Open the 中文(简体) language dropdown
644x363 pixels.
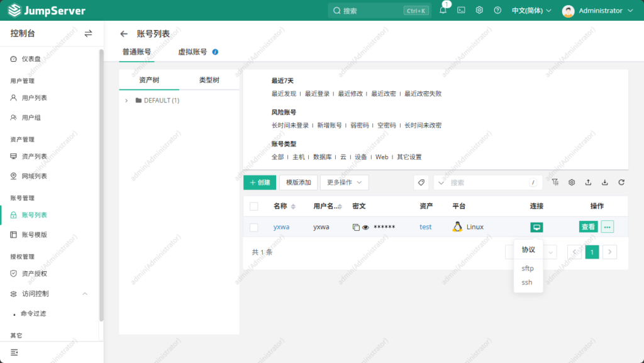(531, 11)
